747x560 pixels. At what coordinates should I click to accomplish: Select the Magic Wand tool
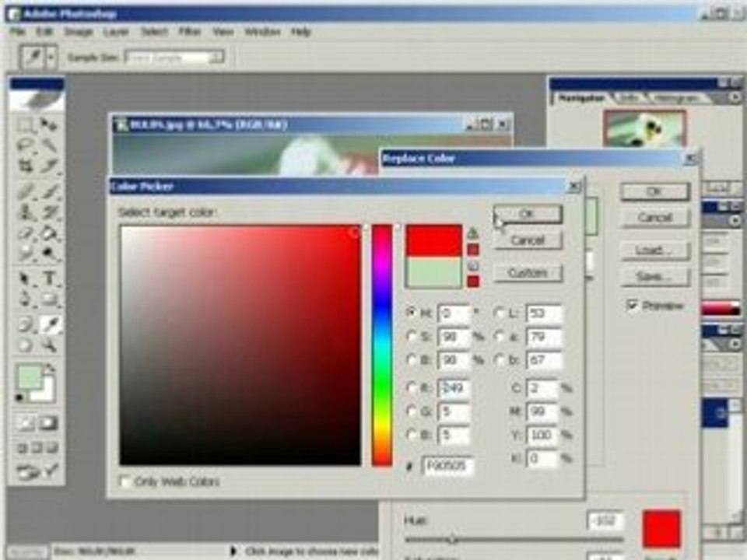click(48, 145)
